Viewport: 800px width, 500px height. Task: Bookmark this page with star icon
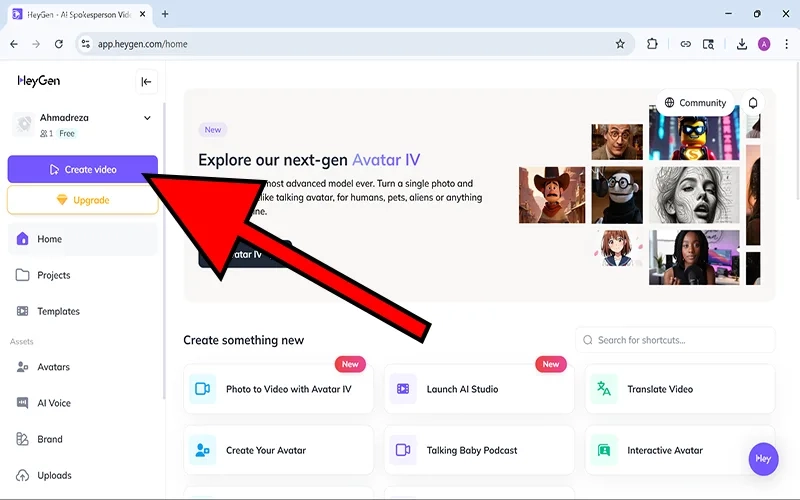tap(620, 44)
